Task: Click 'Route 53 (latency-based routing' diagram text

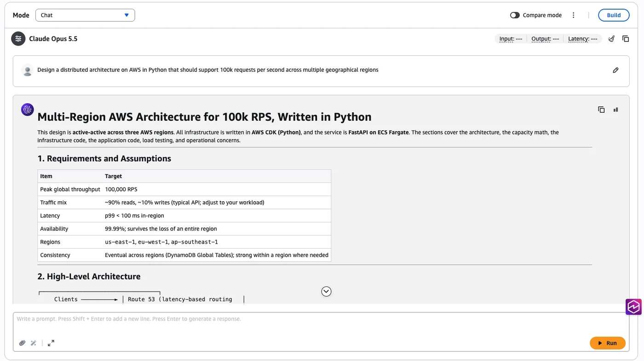Action: 180,299
